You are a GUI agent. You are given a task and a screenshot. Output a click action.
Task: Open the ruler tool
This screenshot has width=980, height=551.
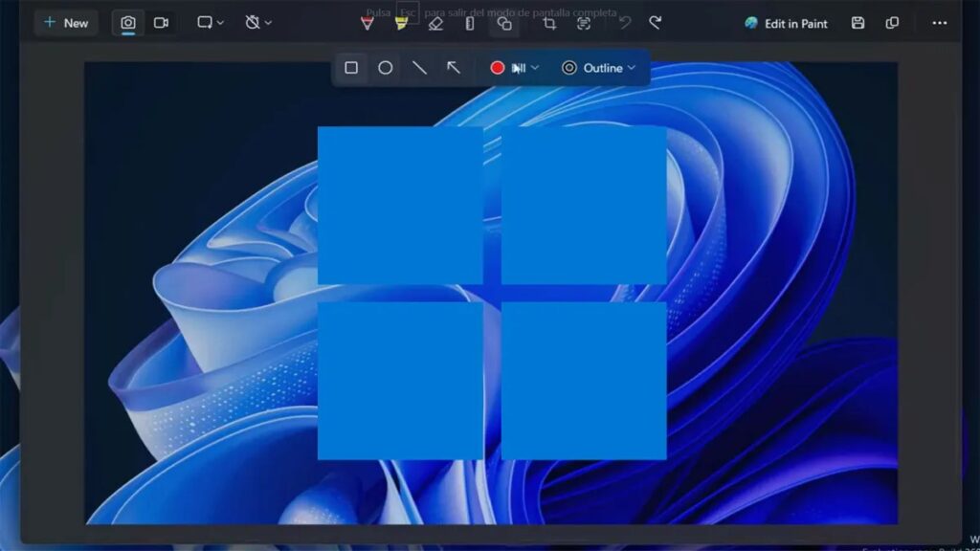click(469, 23)
